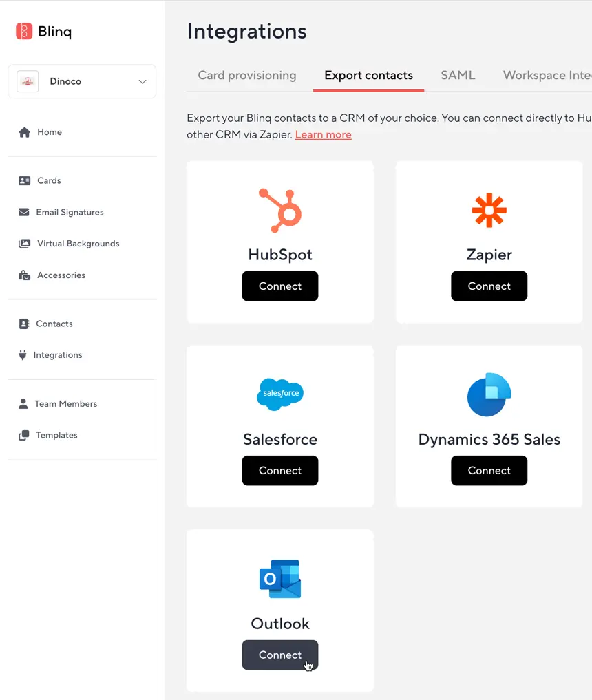The height and width of the screenshot is (700, 592).
Task: Follow the Learn more link
Action: [324, 135]
